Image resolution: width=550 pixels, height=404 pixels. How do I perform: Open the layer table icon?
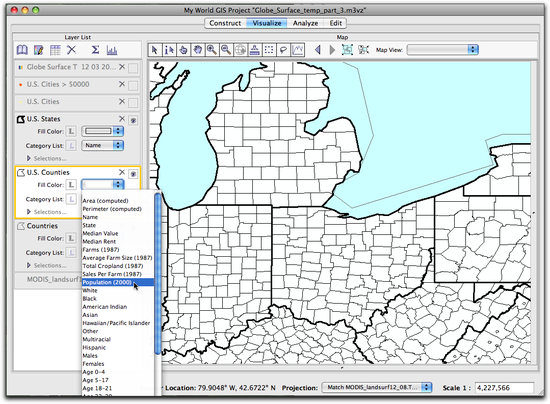[x=55, y=50]
